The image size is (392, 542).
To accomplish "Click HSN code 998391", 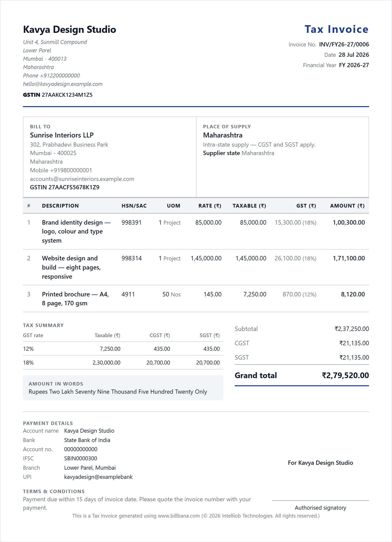I will click(131, 223).
